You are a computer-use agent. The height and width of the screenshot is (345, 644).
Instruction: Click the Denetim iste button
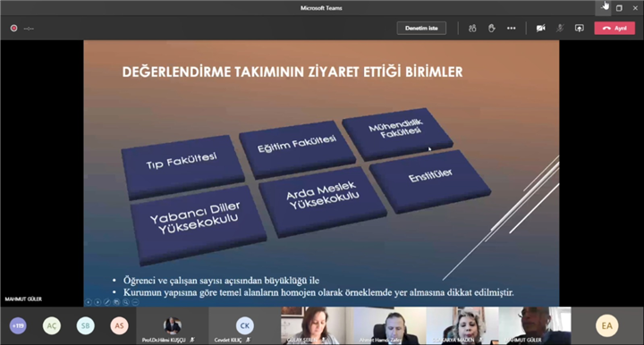click(421, 29)
